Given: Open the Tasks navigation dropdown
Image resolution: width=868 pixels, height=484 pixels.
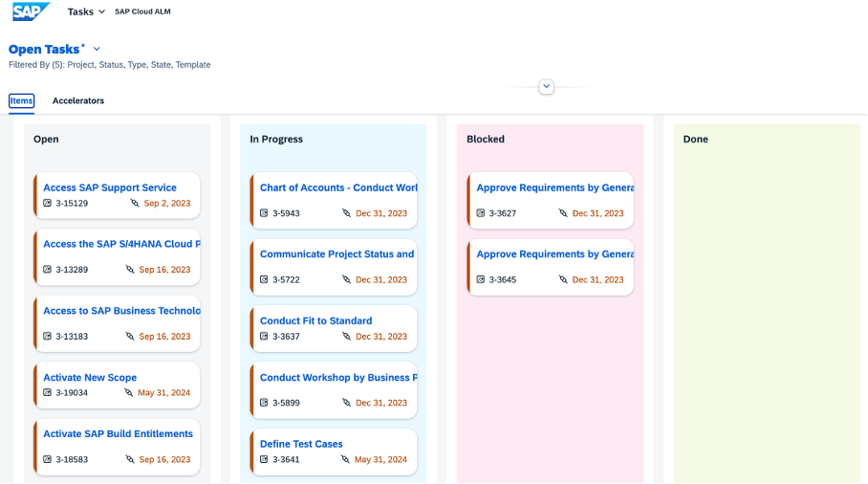Looking at the screenshot, I should pos(86,11).
